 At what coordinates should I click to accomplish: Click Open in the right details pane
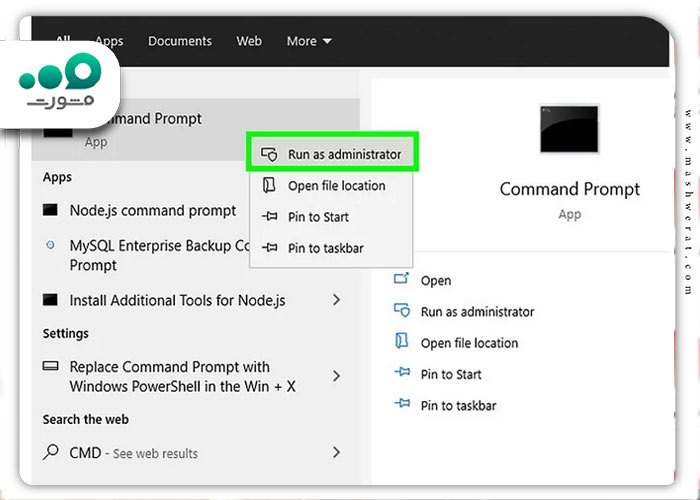436,281
